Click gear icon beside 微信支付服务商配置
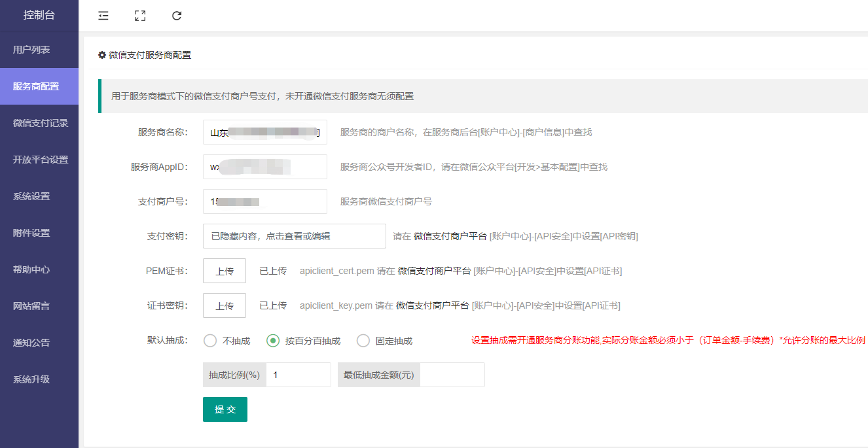868x448 pixels. (x=102, y=55)
